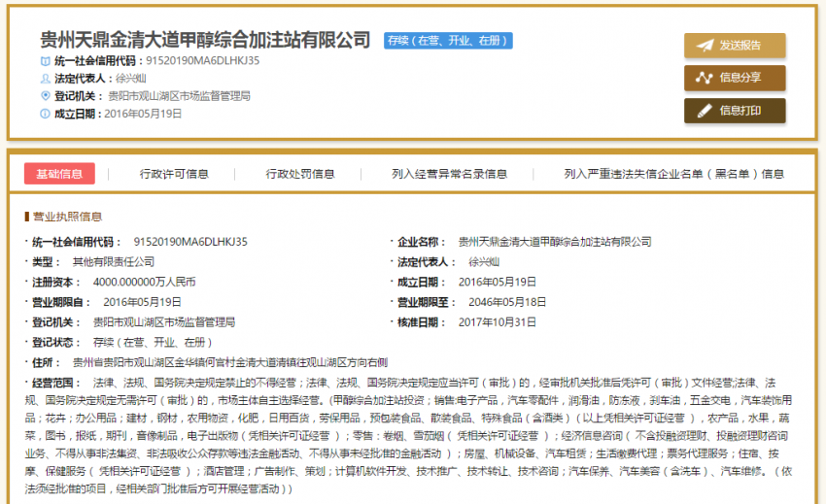
Task: Click the info circle icon beside 成立日期
Action: click(46, 114)
